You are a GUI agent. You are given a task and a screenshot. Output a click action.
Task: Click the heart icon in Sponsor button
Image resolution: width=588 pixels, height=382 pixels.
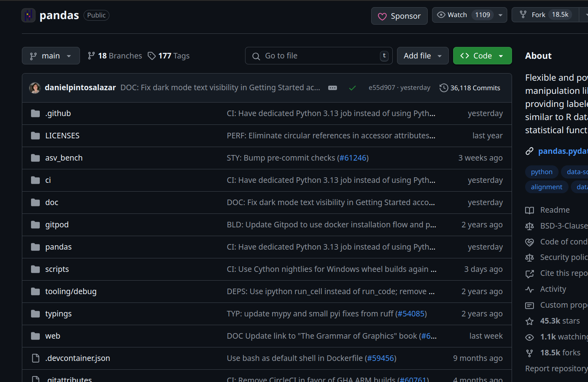382,16
